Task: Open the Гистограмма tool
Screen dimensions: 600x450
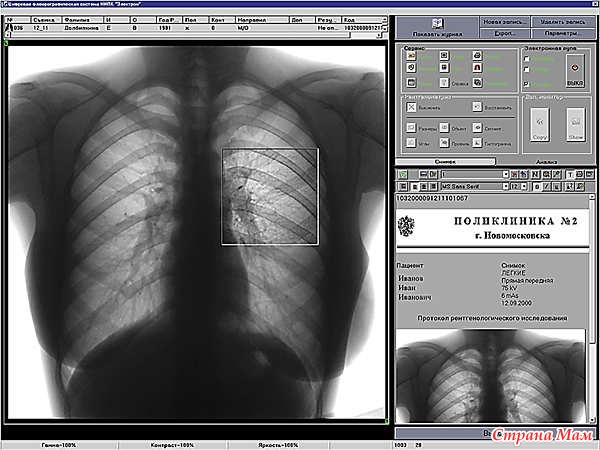Action: (475, 141)
